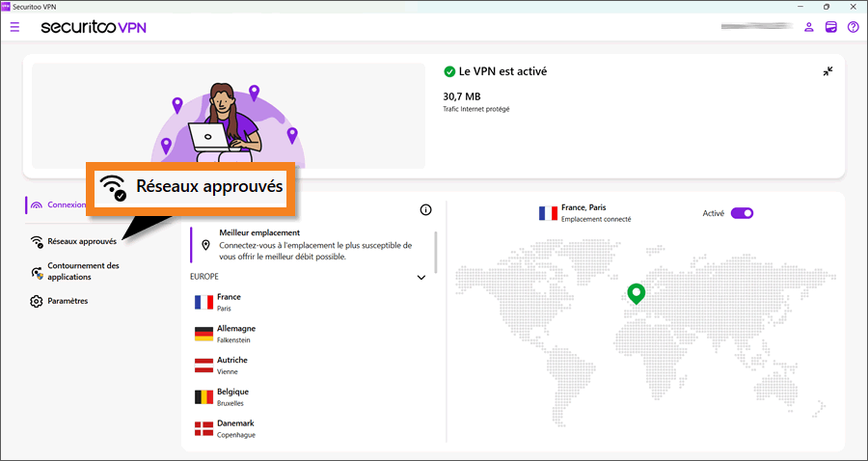Click the Securitoo VPN title bar app icon
Screen dimensions: 868x461
(6, 6)
